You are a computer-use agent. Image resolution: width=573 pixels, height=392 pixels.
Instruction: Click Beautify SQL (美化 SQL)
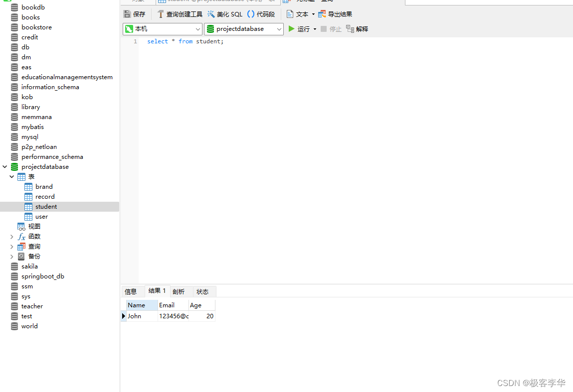pos(225,14)
